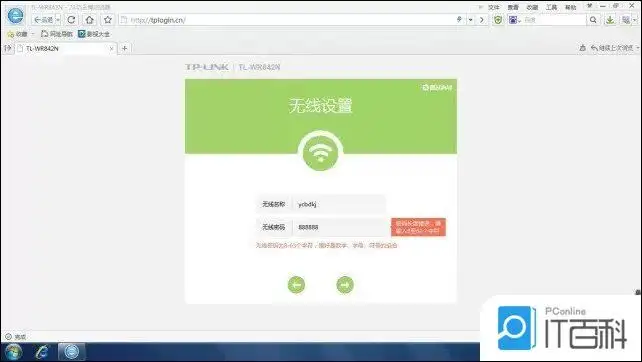This screenshot has height=362, width=642.
Task: Go back with the 后退 button
Action: [x=43, y=20]
